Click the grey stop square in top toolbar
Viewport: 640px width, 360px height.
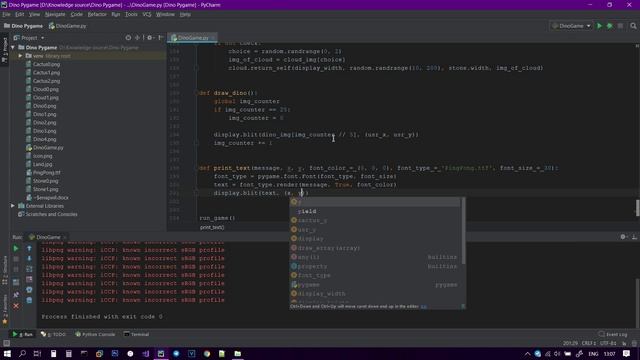tap(620, 26)
